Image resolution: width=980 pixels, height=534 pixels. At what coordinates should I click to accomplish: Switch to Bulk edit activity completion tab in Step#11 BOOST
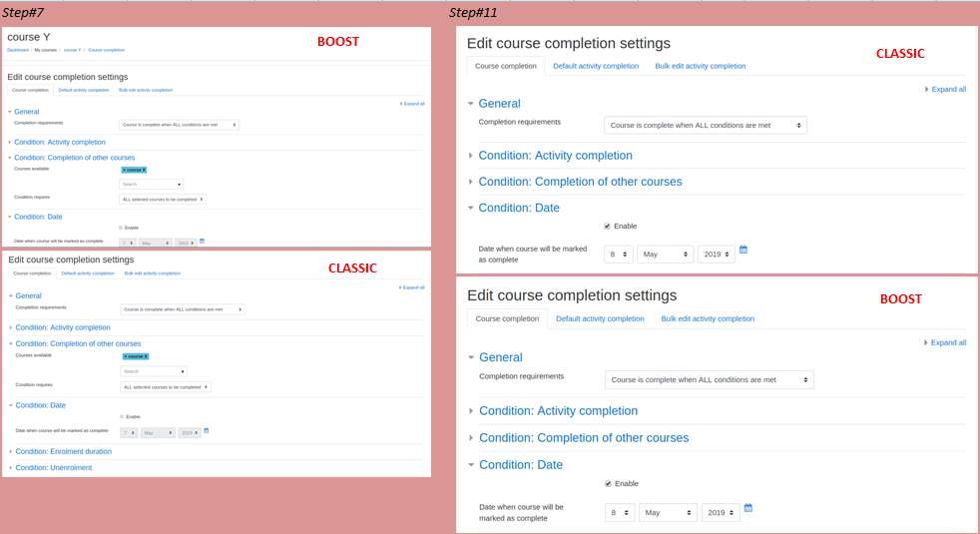pos(708,318)
